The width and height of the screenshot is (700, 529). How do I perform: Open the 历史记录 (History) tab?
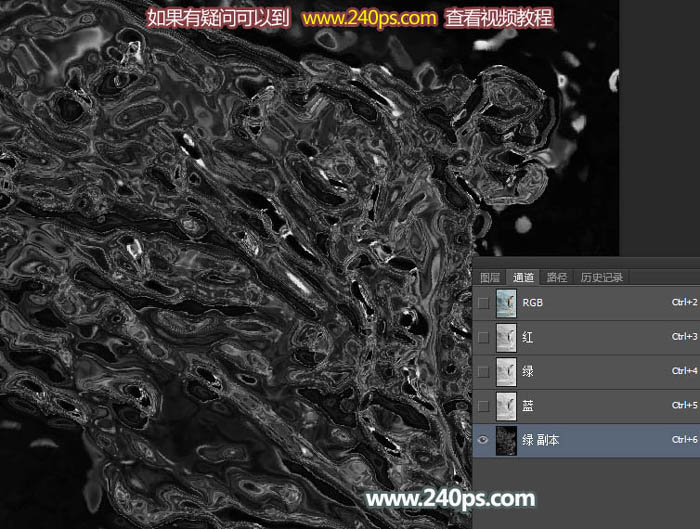pos(601,278)
